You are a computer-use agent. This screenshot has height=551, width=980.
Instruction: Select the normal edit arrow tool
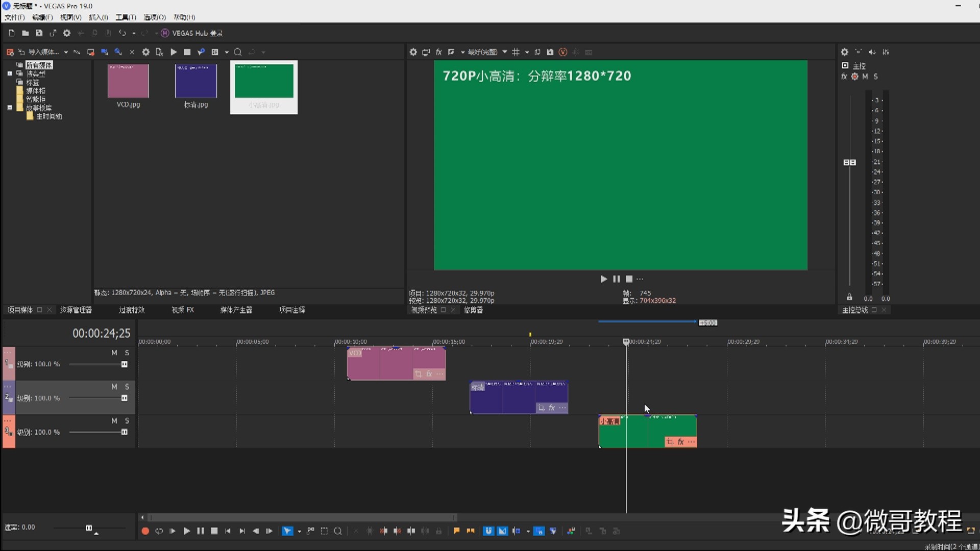[287, 531]
